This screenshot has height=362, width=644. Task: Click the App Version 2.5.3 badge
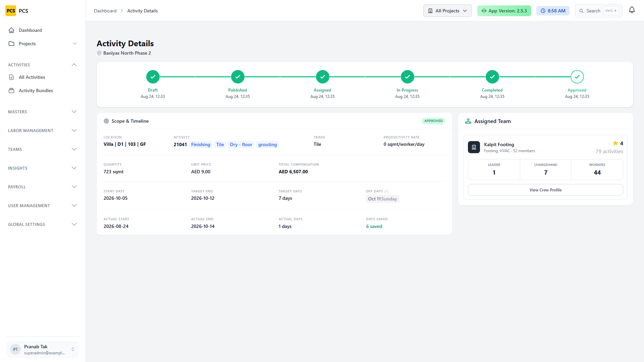coord(504,11)
